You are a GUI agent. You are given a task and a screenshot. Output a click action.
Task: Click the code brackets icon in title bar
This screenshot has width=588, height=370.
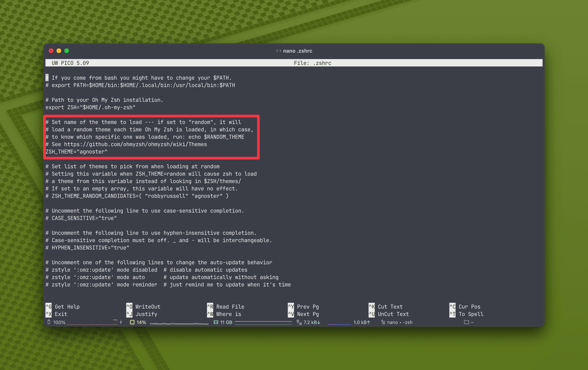point(279,51)
